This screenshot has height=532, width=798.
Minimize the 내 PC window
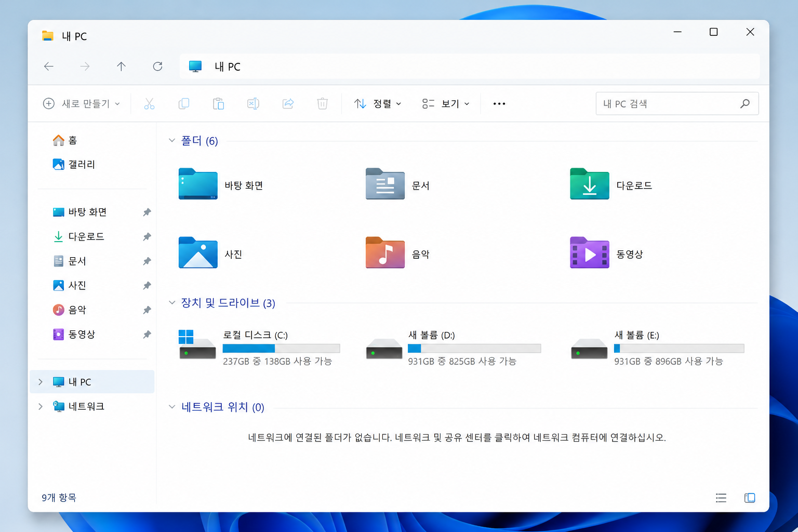[677, 32]
